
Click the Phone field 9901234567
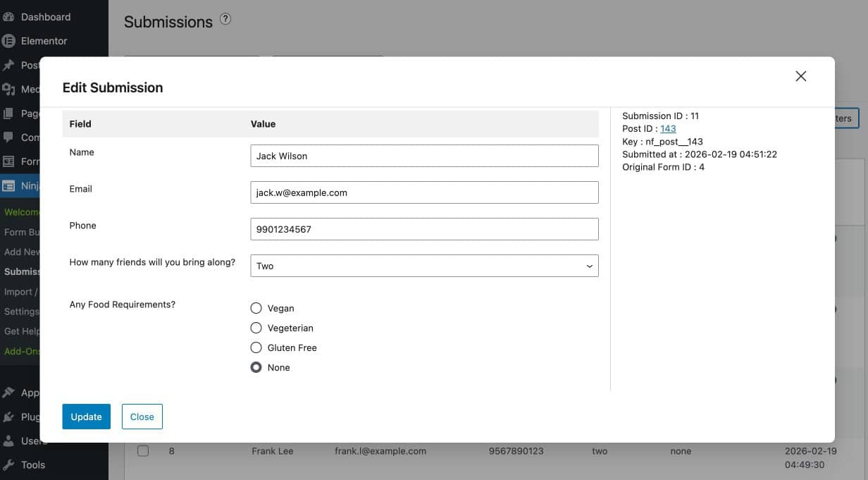pos(424,229)
